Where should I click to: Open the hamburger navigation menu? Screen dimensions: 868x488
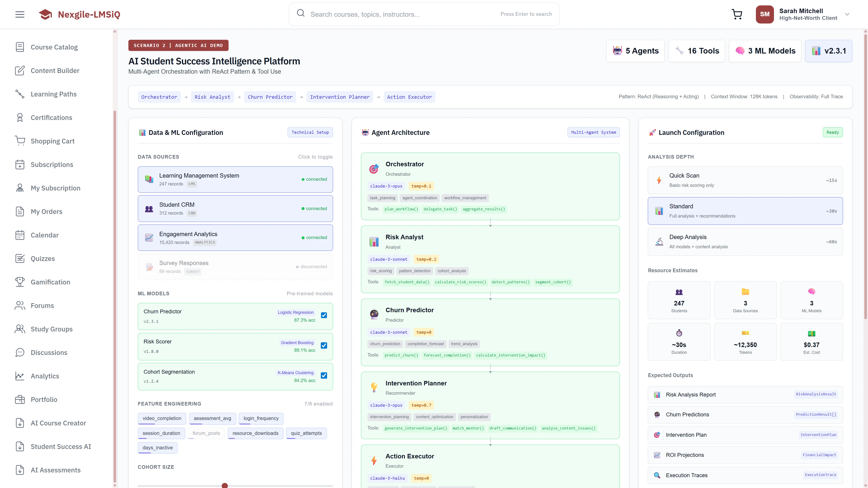[x=19, y=14]
